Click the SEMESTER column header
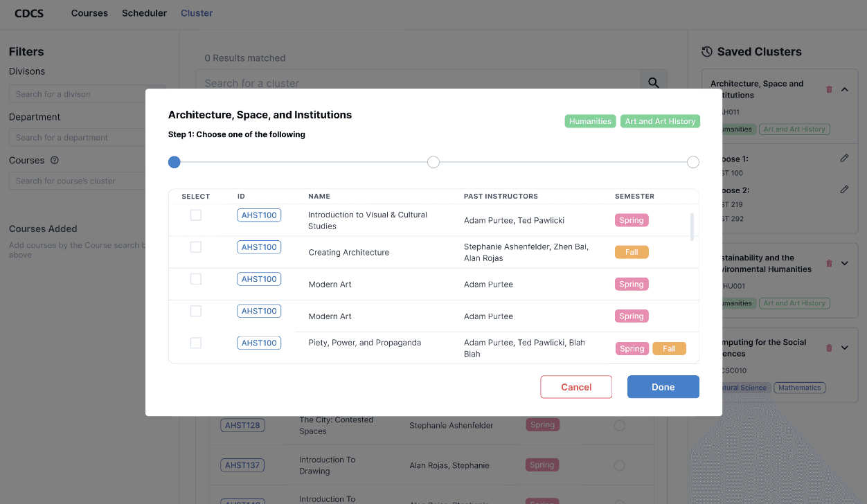867x504 pixels. pyautogui.click(x=634, y=197)
